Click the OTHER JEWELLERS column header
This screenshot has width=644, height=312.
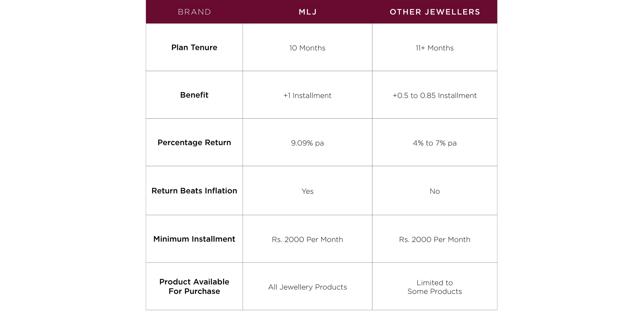[x=435, y=12]
